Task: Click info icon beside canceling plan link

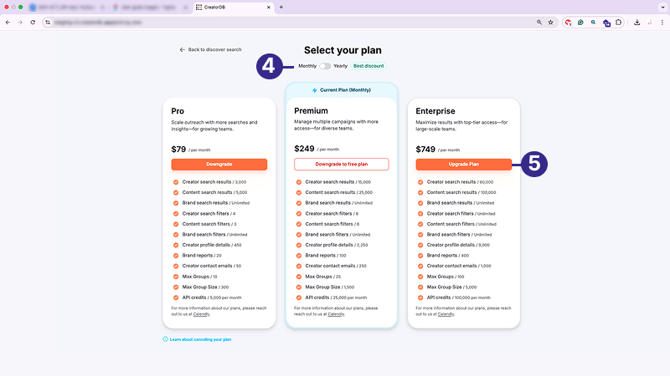Action: [x=165, y=339]
